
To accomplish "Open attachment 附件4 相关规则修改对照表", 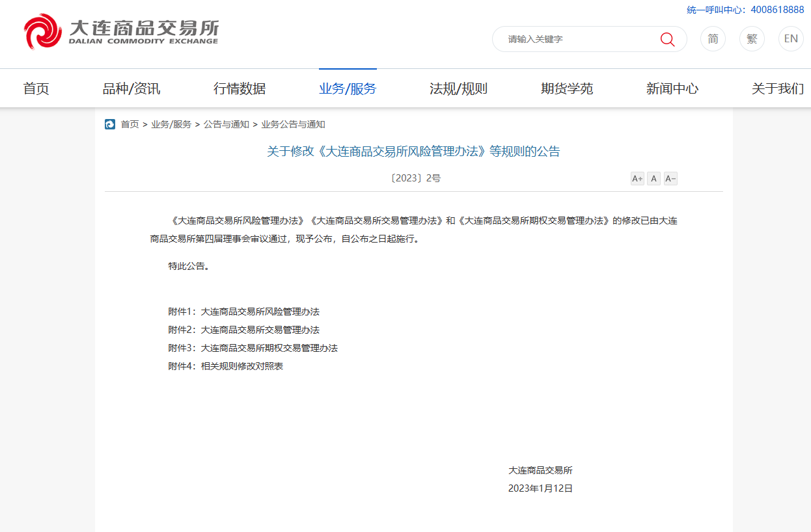I will coord(241,366).
